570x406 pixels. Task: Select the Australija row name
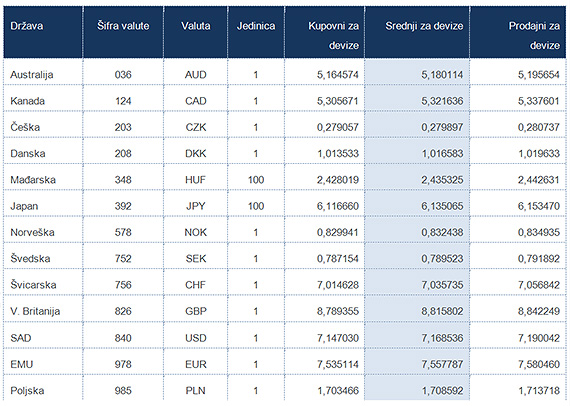(x=32, y=75)
